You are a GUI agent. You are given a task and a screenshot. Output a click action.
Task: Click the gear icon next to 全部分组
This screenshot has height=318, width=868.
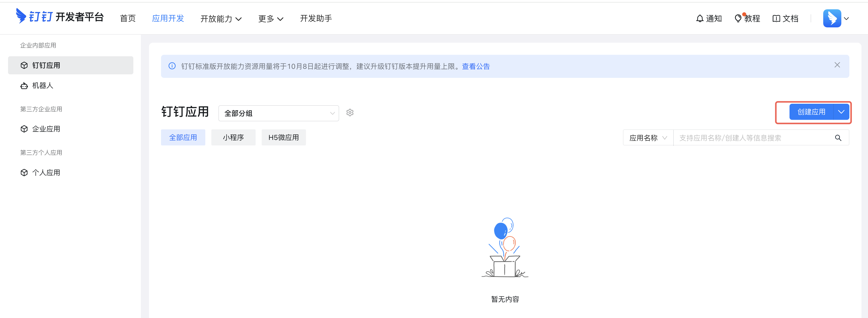(350, 113)
